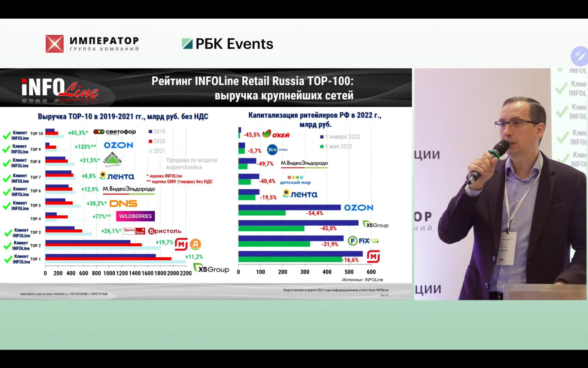Select the purple Wildberries logo
Screen dimensions: 588x368
coord(135,216)
